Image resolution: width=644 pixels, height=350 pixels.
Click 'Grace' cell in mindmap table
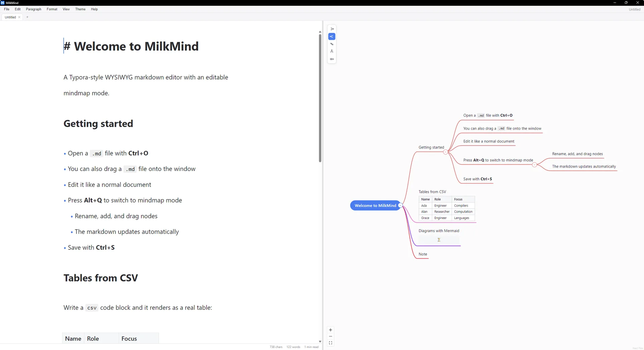(425, 218)
